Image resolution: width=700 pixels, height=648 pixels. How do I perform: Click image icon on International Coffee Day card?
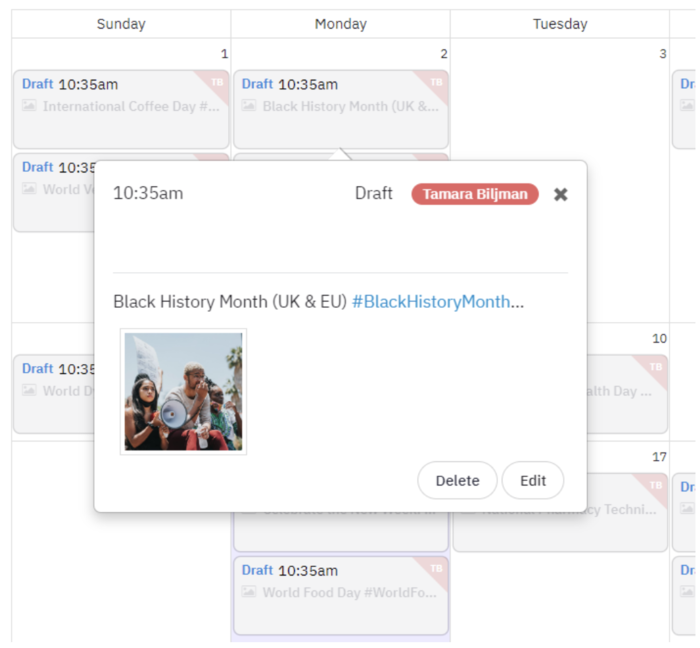[29, 106]
